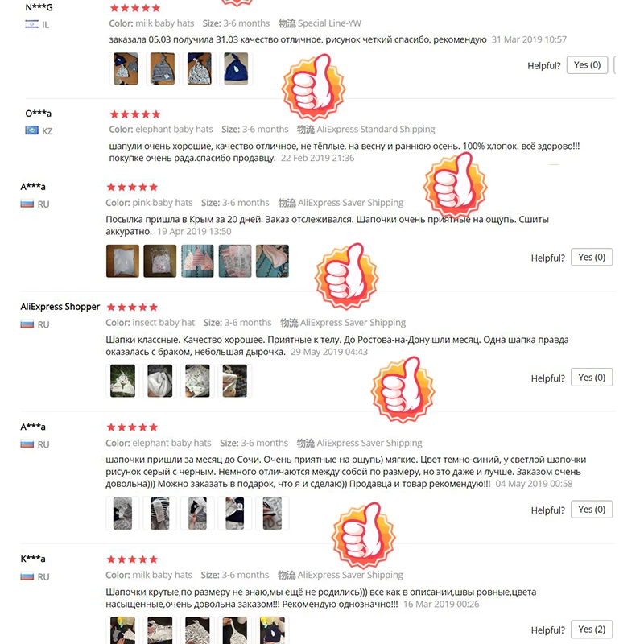Click the thumbs-up badge on the insect baby hat review
Screen dimensions: 644x644
(403, 390)
